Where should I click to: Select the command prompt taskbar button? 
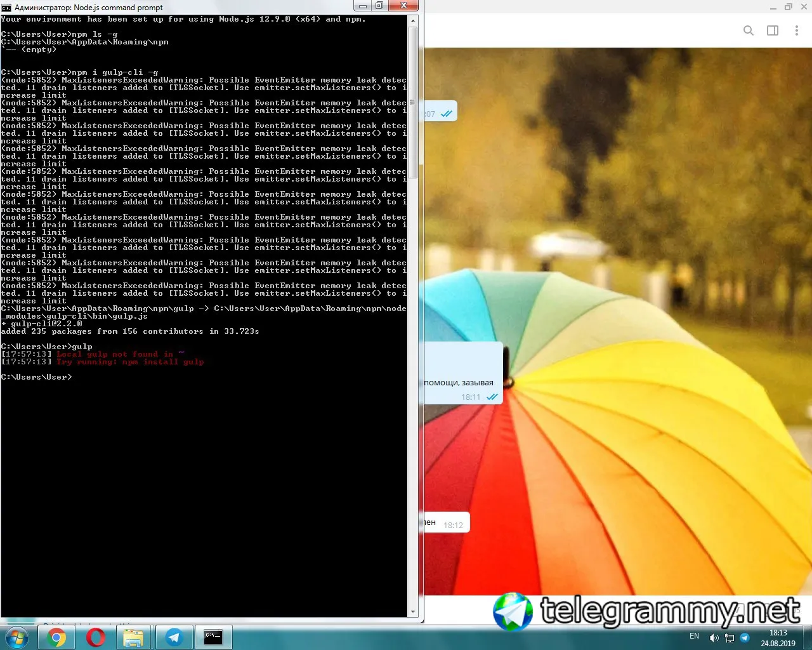coord(213,637)
